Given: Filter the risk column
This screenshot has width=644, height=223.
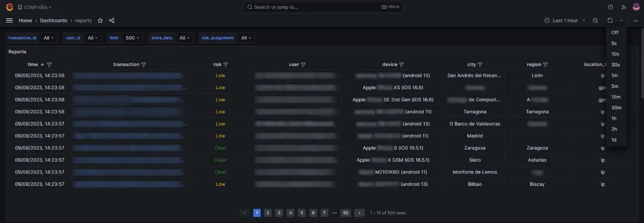Looking at the screenshot, I should pos(226,65).
